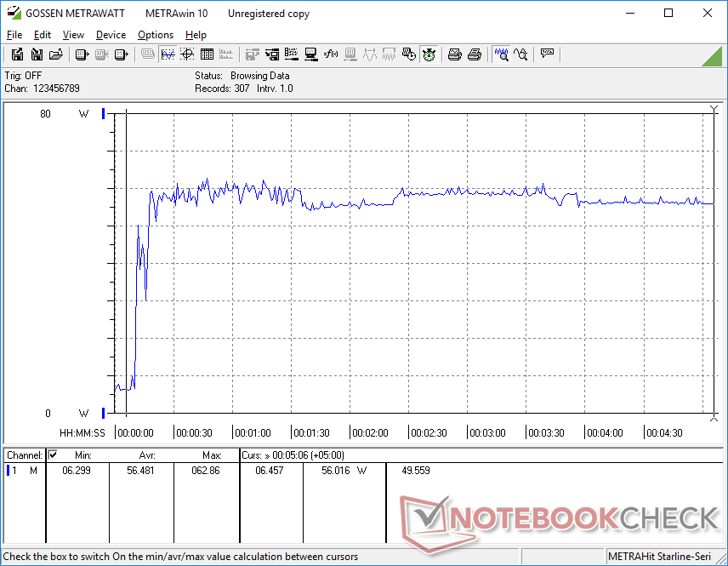Viewport: 728px width, 566px height.
Task: Click the channel list settings icon
Action: click(292, 54)
